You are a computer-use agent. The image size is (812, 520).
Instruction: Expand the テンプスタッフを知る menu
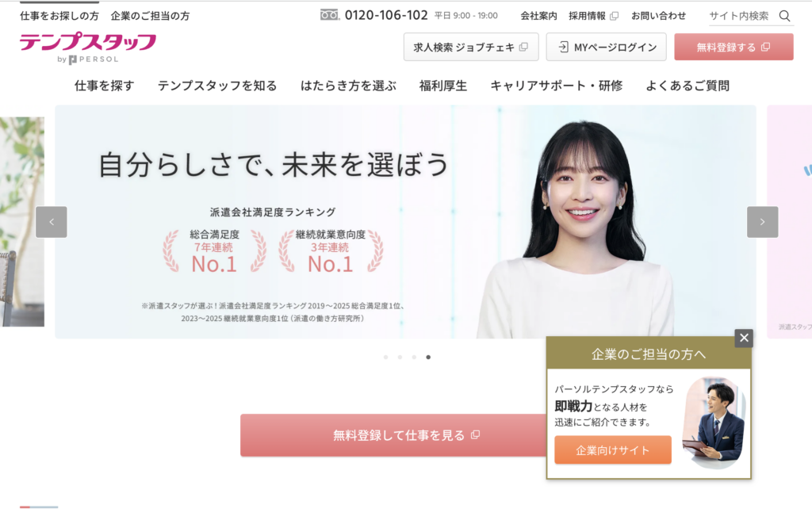(217, 86)
